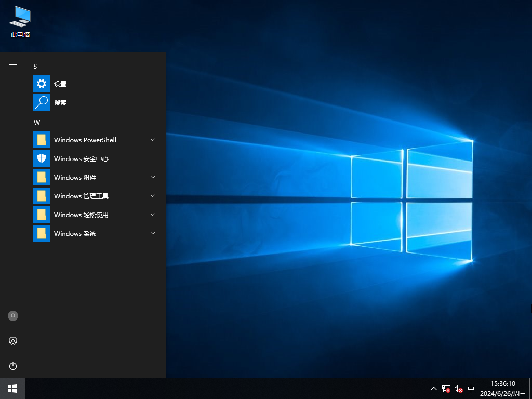Click the power icon in Start menu
This screenshot has width=532, height=399.
click(x=12, y=366)
